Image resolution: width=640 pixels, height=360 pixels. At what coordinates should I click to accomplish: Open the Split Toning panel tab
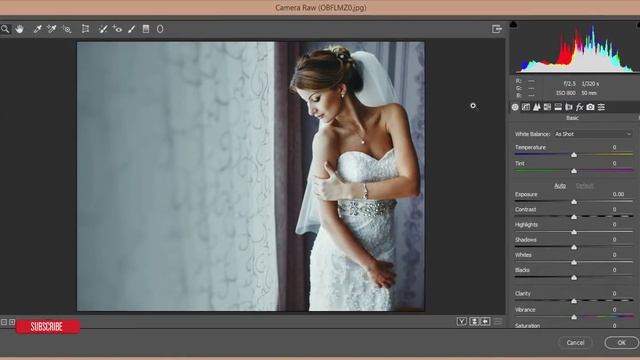[x=558, y=107]
